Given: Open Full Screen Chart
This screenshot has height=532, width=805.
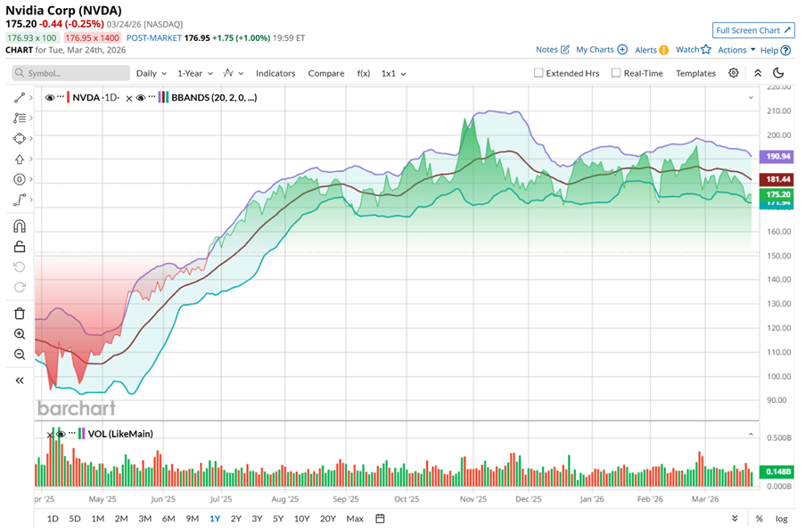Looking at the screenshot, I should [x=753, y=30].
